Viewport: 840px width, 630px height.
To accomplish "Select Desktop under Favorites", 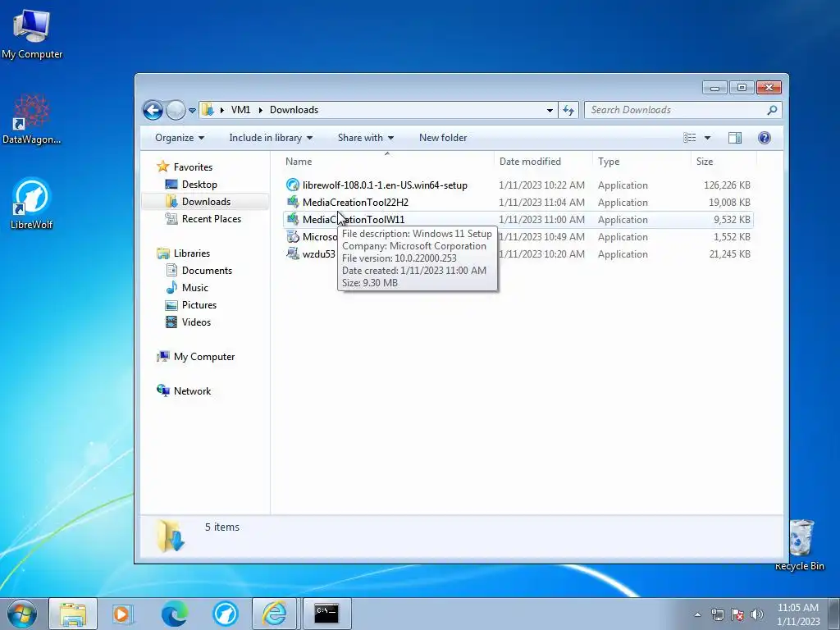I will 199,185.
